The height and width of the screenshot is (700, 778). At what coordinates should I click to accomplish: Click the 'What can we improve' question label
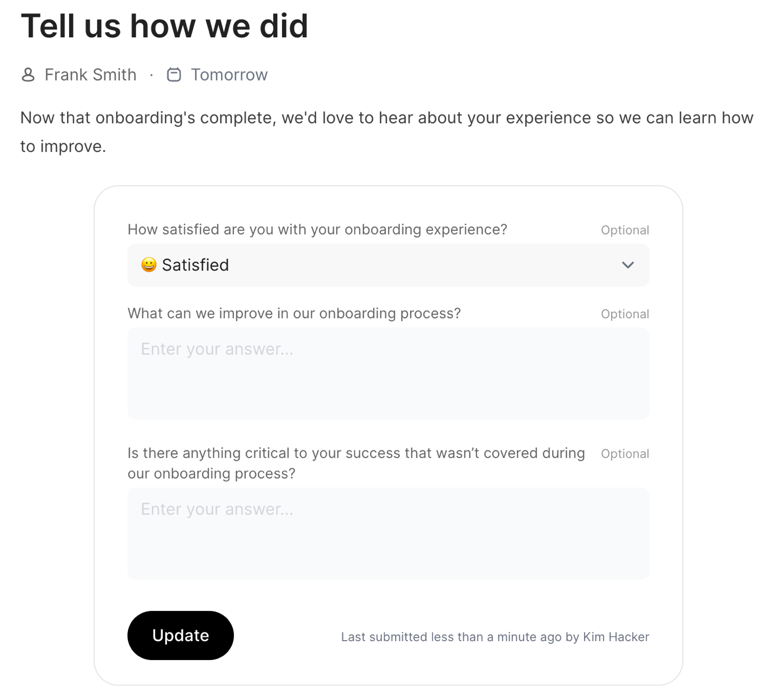coord(294,313)
